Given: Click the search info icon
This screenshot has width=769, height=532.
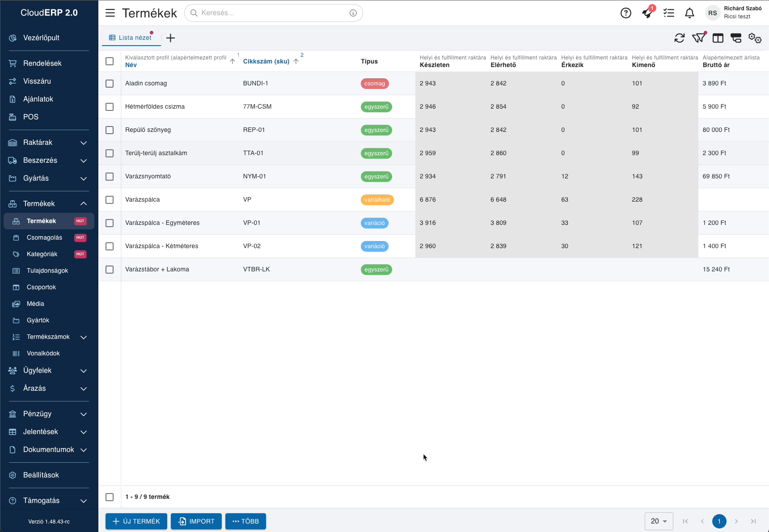Looking at the screenshot, I should 353,13.
